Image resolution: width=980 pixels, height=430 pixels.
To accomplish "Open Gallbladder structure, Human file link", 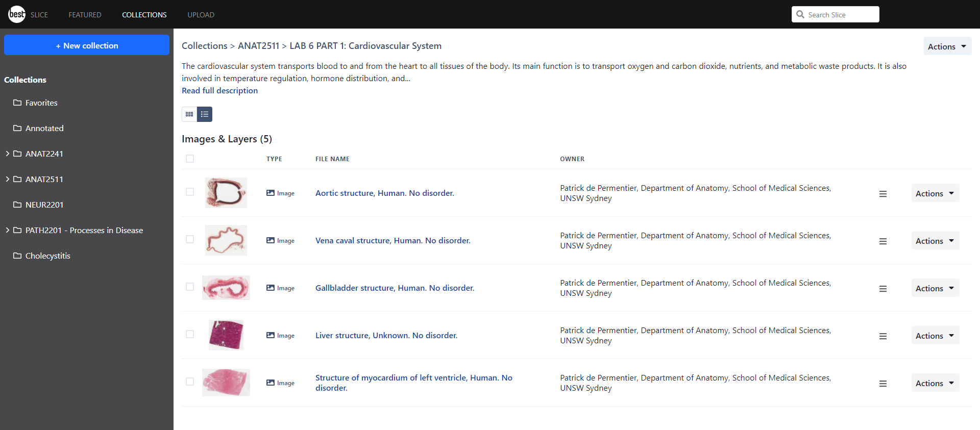I will [x=395, y=288].
